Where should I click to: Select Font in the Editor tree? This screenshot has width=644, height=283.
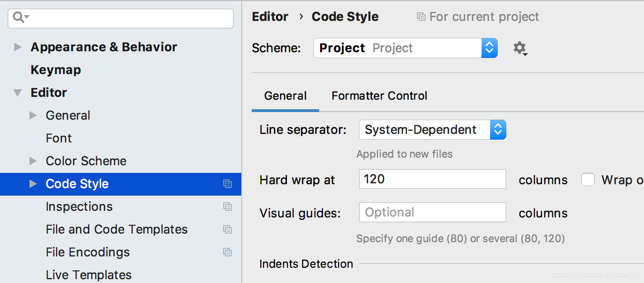[58, 138]
